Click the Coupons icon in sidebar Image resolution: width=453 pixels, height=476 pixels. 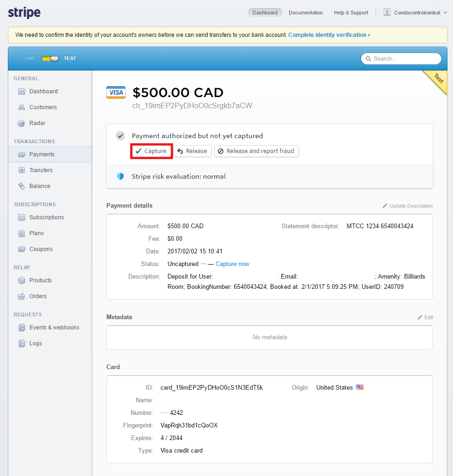point(21,249)
